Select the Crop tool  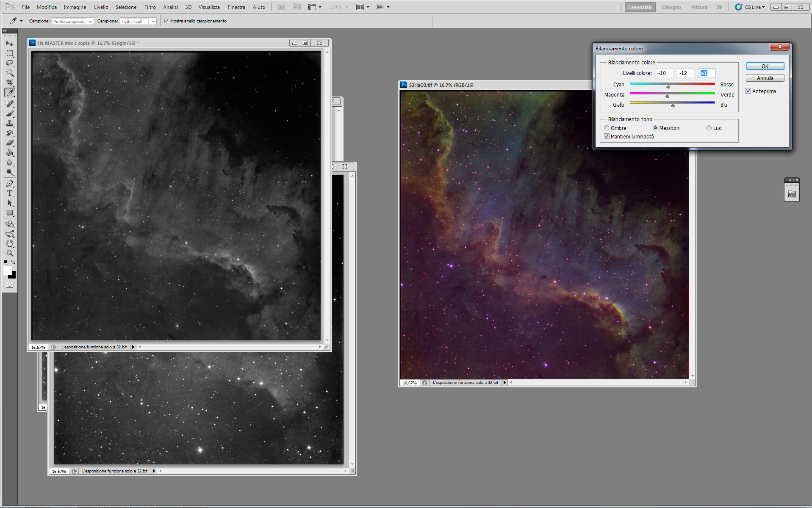click(x=10, y=83)
